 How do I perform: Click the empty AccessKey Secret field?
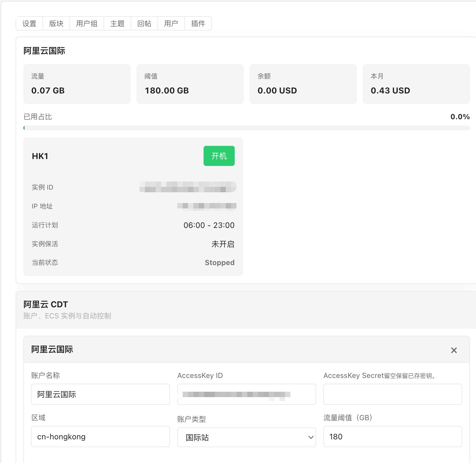click(x=393, y=394)
